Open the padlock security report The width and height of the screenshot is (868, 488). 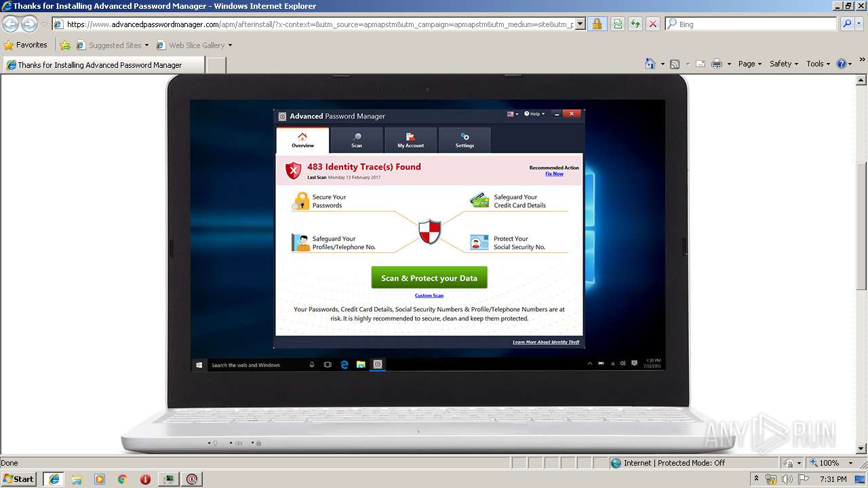[597, 24]
